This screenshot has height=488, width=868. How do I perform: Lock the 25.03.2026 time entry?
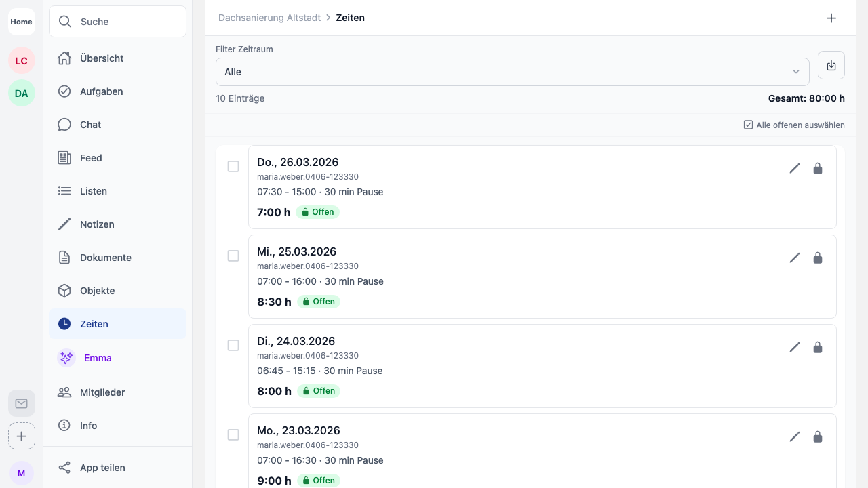(818, 258)
